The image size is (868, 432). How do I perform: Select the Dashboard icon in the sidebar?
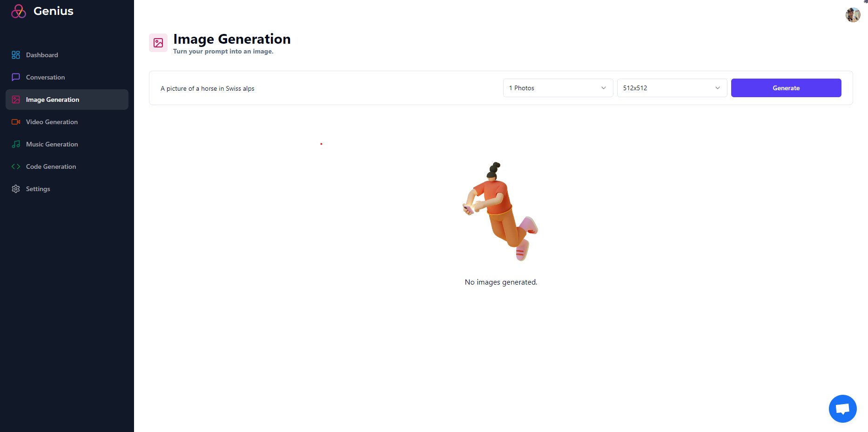tap(15, 55)
